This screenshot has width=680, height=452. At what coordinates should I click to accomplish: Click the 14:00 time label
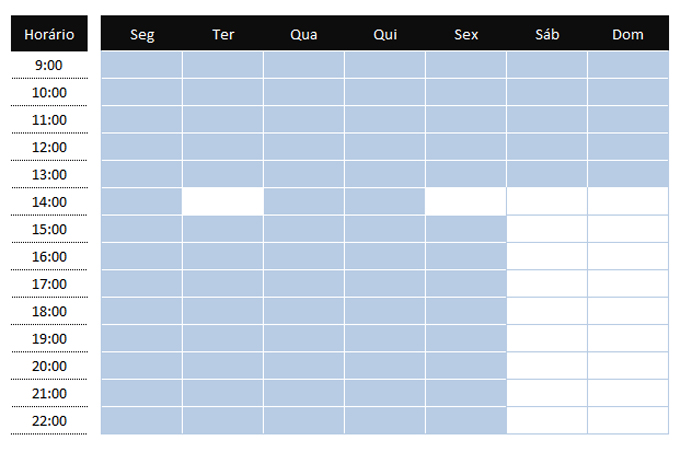pos(49,202)
